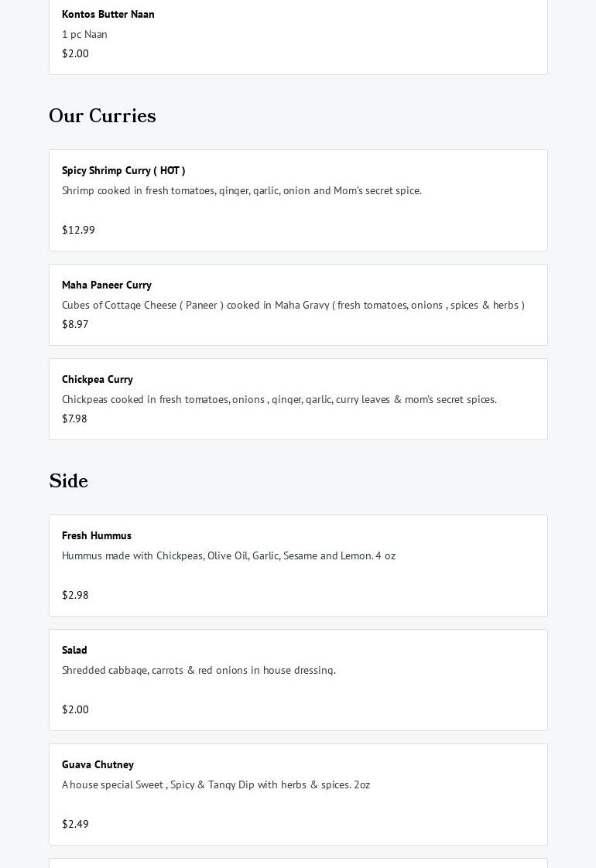The height and width of the screenshot is (868, 596).
Task: Click the house special Sweet, Spicy description
Action: click(216, 785)
